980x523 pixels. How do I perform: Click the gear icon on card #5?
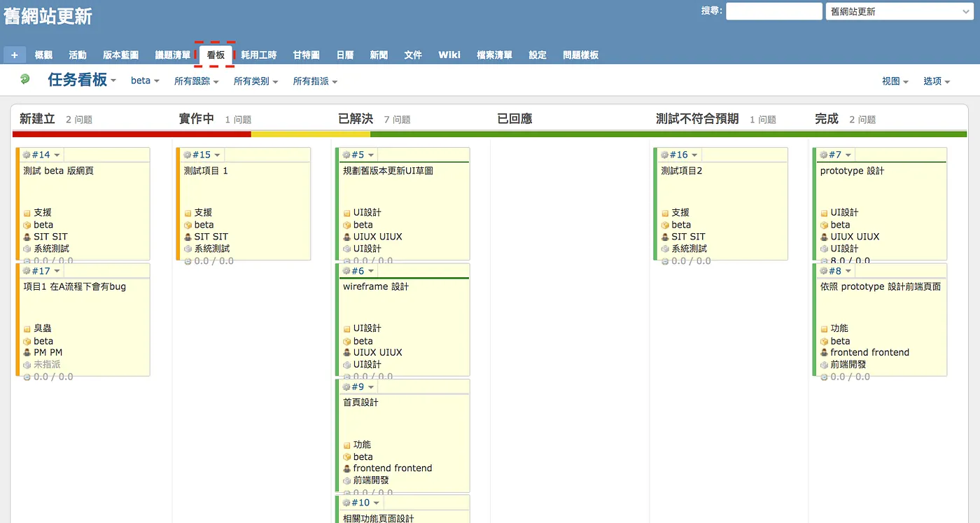(x=346, y=155)
